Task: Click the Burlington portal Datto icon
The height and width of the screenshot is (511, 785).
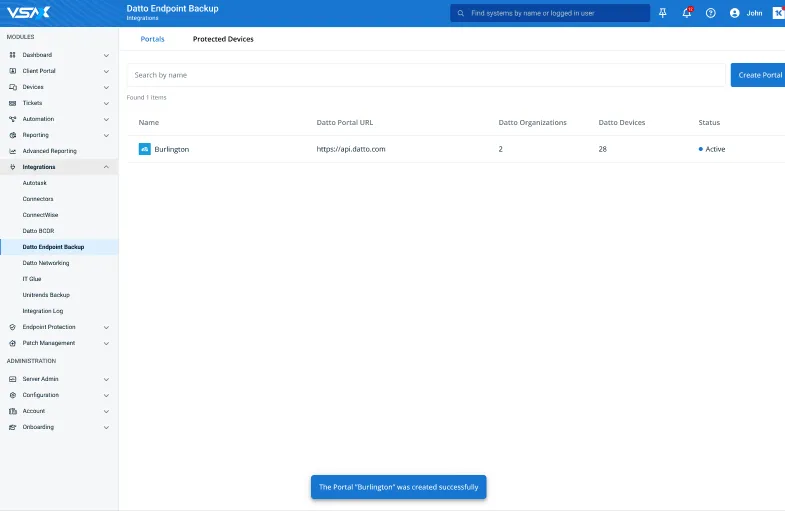Action: pos(144,149)
